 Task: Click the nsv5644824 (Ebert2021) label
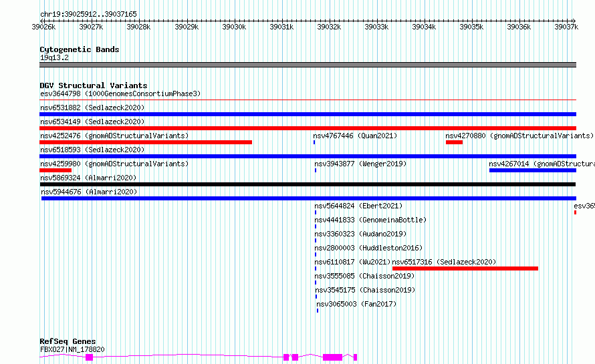358,206
